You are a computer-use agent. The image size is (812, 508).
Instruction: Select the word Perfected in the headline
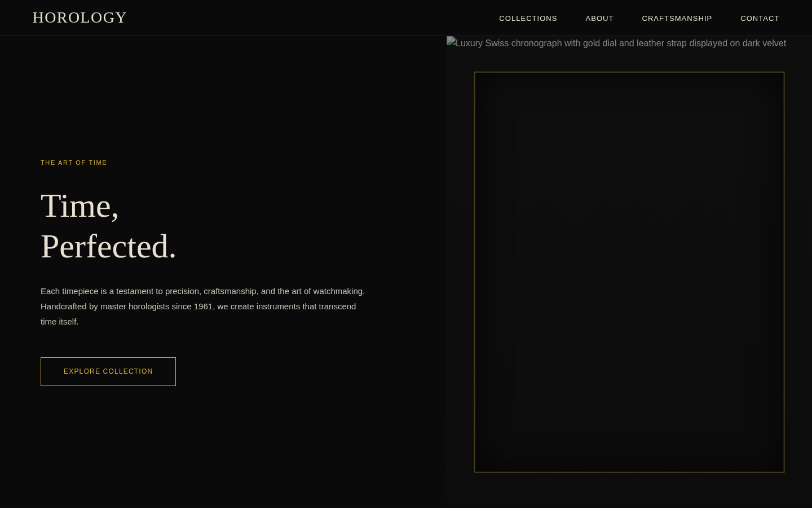click(x=108, y=246)
